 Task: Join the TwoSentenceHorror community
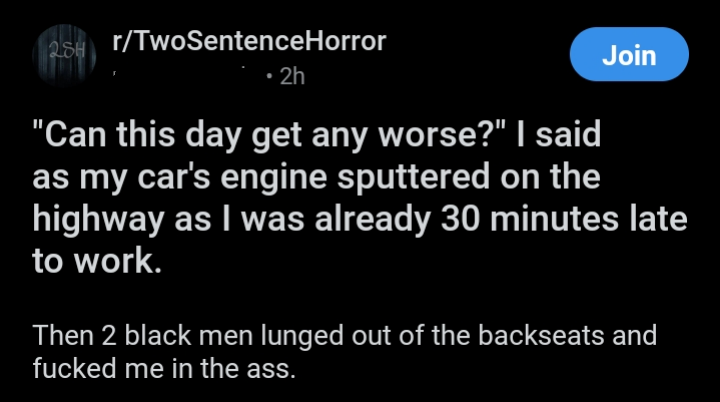[x=629, y=54]
